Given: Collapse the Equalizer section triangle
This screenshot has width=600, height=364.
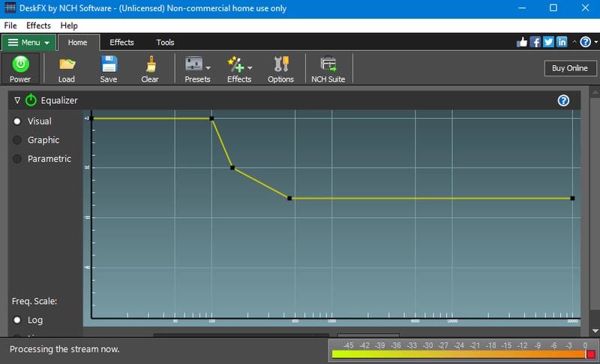Looking at the screenshot, I should (x=17, y=100).
